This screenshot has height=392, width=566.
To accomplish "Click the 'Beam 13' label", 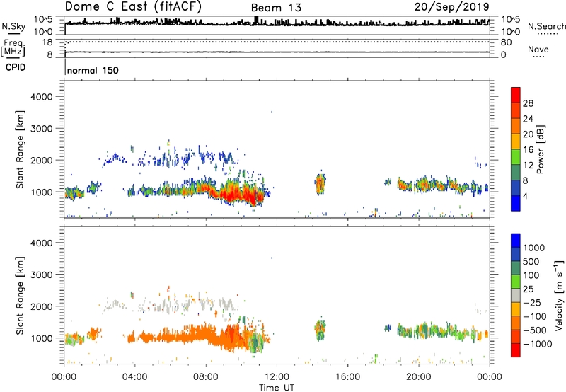I will tap(276, 8).
